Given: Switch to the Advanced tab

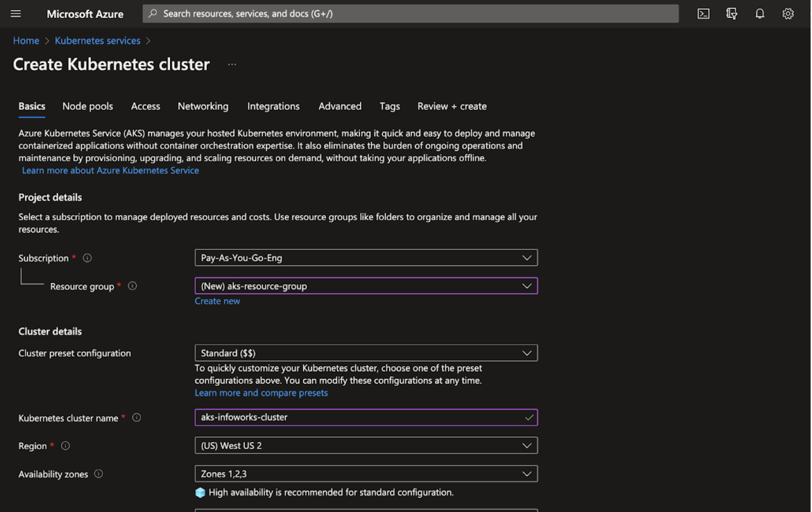Looking at the screenshot, I should pos(340,106).
